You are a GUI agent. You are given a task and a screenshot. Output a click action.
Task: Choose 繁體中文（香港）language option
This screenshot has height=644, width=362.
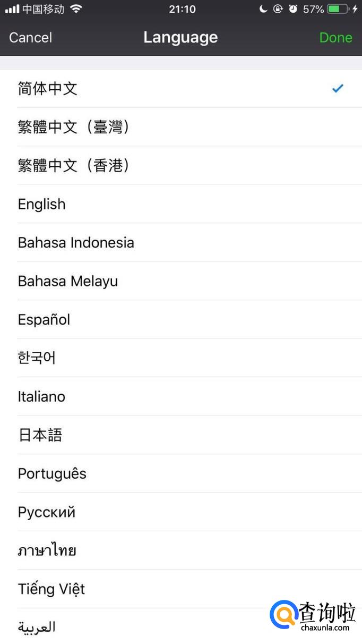point(73,166)
